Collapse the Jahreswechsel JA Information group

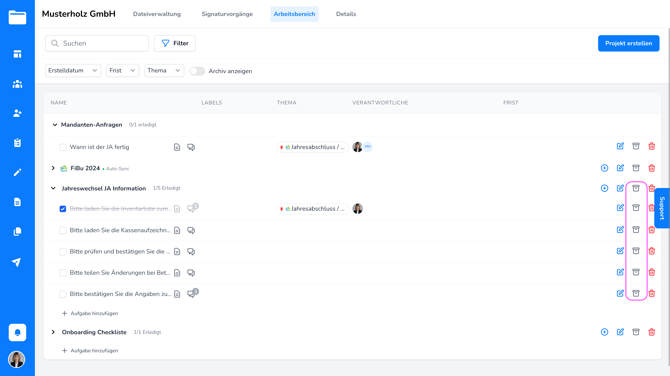(x=53, y=188)
